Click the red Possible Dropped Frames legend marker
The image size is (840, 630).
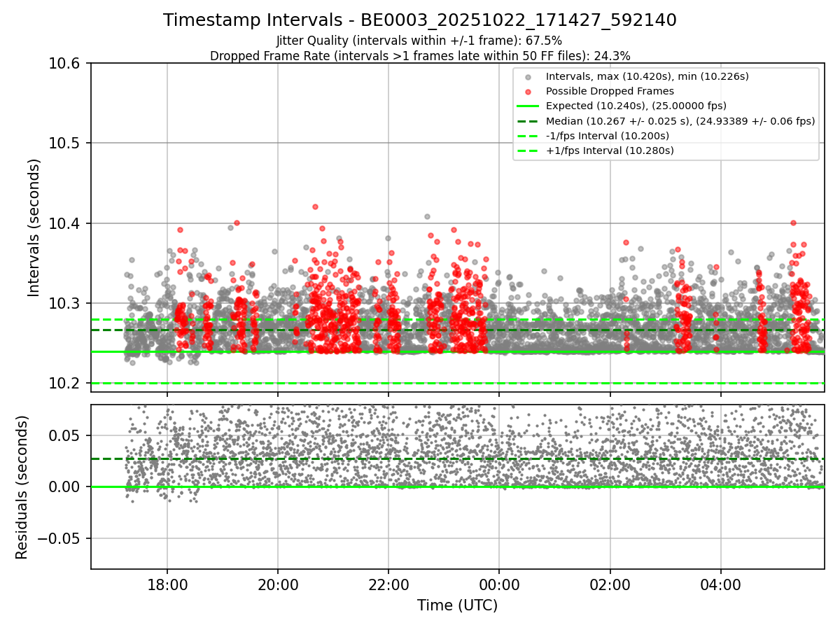(528, 91)
